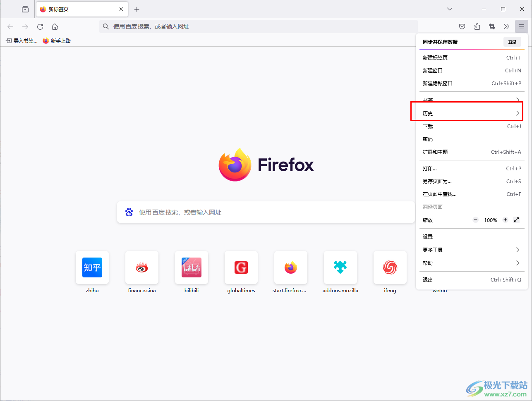Click the Baidu paw icon in search box
Image resolution: width=532 pixels, height=401 pixels.
tap(129, 212)
